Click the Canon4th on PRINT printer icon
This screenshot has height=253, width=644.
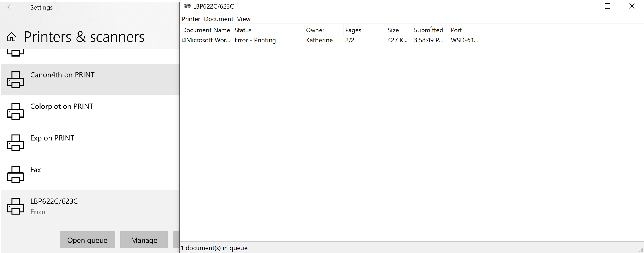point(15,80)
